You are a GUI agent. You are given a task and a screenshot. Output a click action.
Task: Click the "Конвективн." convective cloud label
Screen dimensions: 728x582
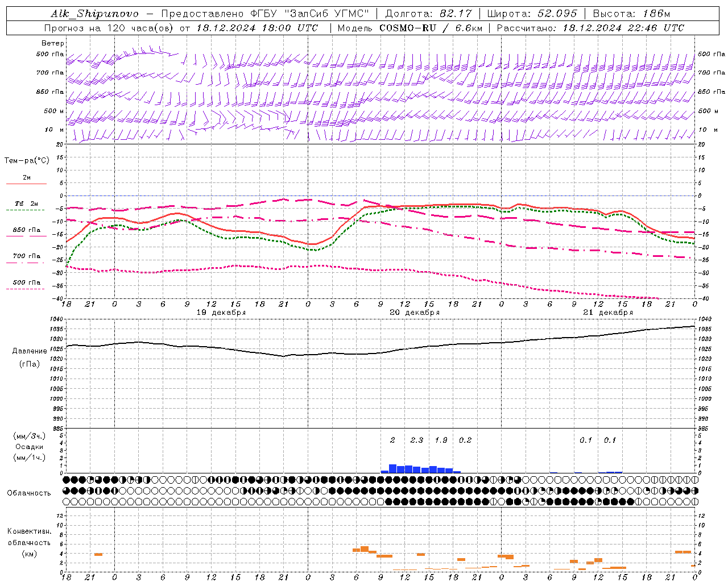pyautogui.click(x=30, y=532)
